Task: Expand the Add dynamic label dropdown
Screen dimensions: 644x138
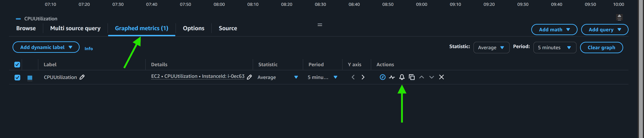Action: point(46,47)
